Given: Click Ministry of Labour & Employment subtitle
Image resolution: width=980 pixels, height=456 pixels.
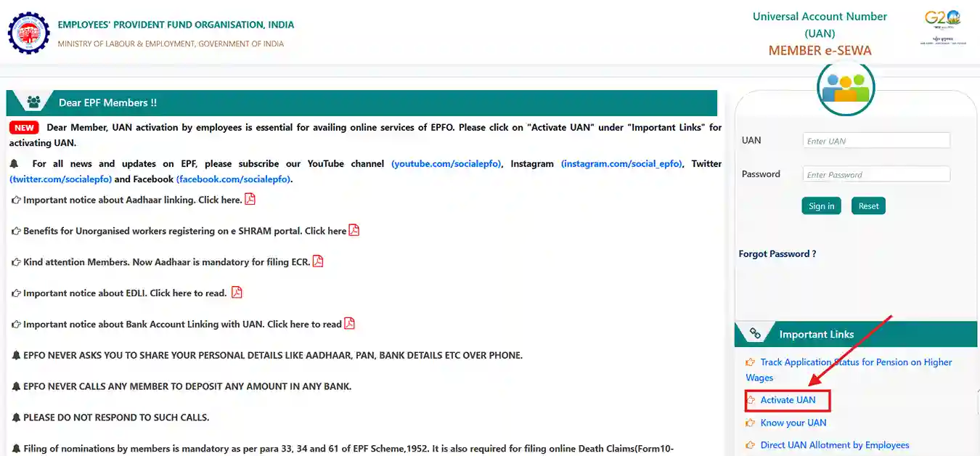Looking at the screenshot, I should (x=171, y=44).
